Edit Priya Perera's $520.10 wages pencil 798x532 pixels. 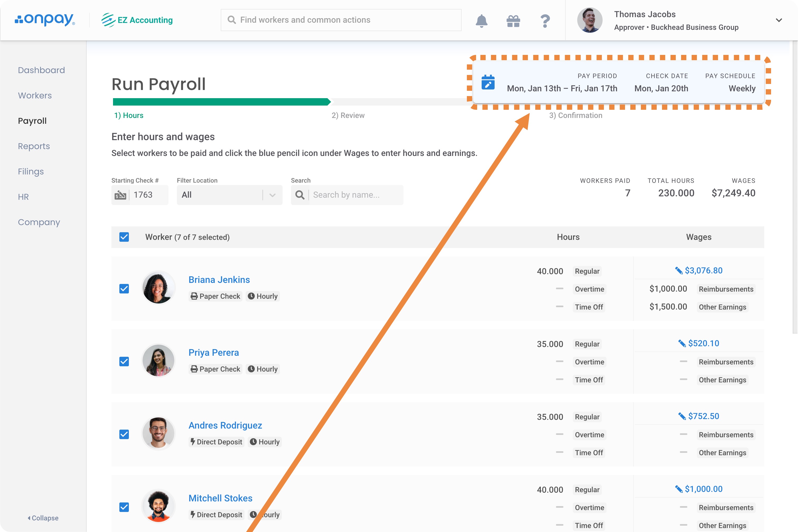coord(682,343)
